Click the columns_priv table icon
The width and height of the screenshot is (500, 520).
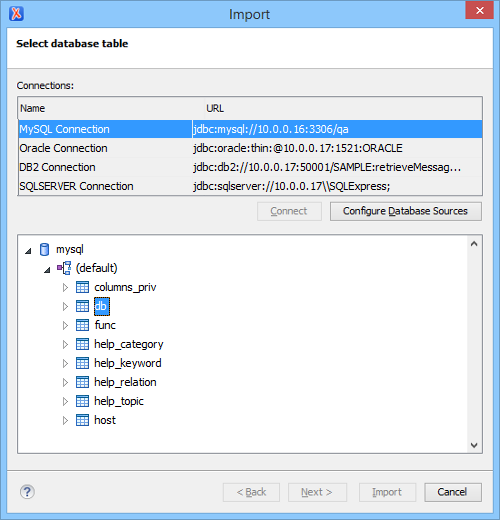pyautogui.click(x=82, y=287)
